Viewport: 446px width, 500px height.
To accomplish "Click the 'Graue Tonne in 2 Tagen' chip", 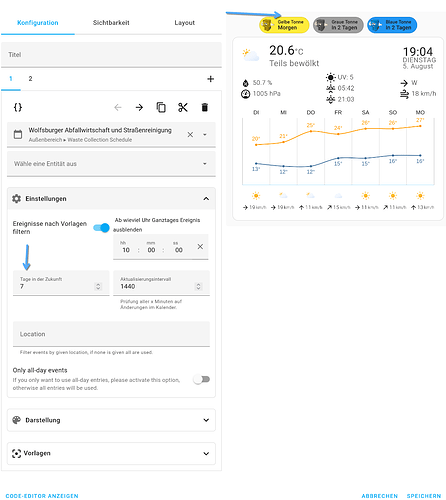I will tap(338, 25).
